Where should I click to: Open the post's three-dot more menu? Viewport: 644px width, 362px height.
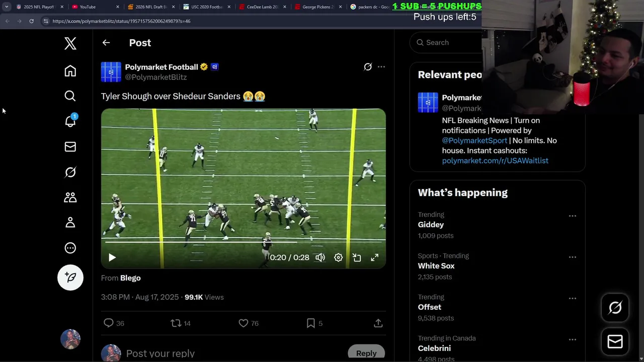click(381, 67)
